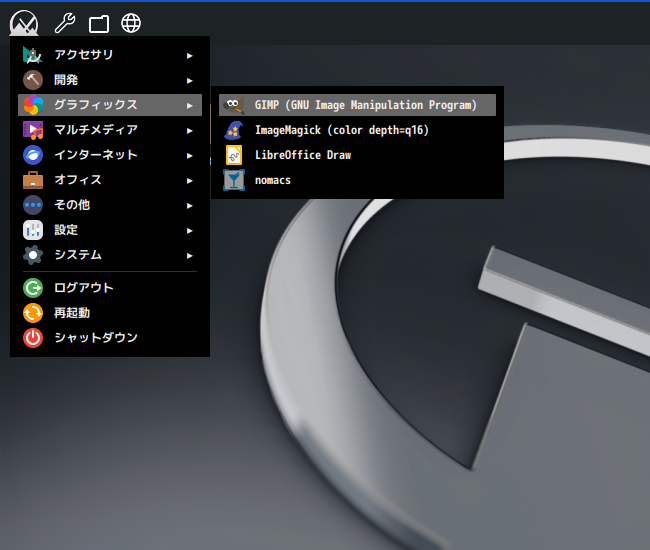Click the ImageMagick wizard icon
This screenshot has height=550, width=650.
tap(234, 130)
